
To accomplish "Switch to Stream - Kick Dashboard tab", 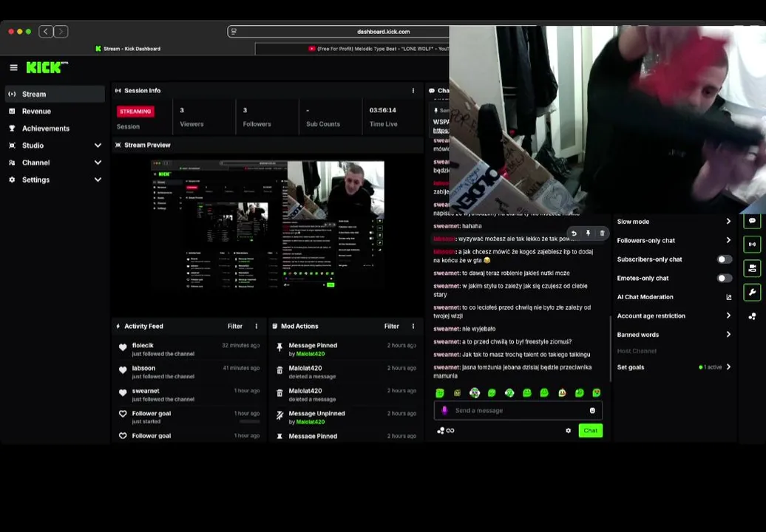I will click(x=128, y=49).
